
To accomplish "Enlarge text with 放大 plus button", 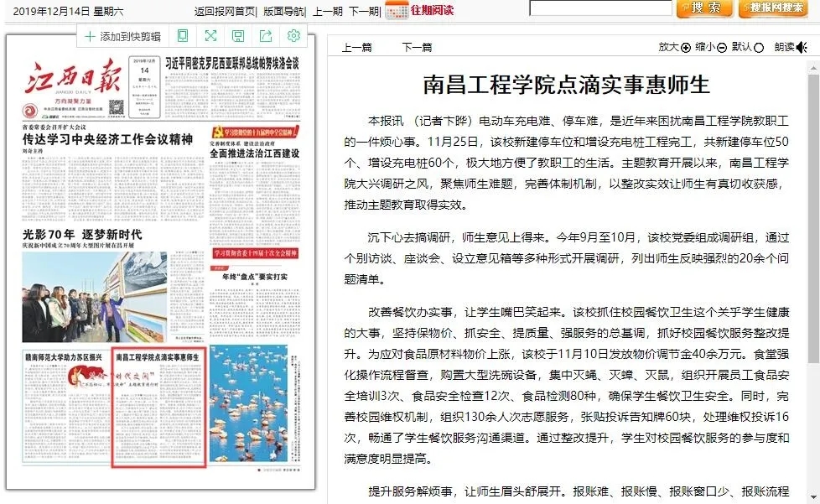I will tap(686, 48).
